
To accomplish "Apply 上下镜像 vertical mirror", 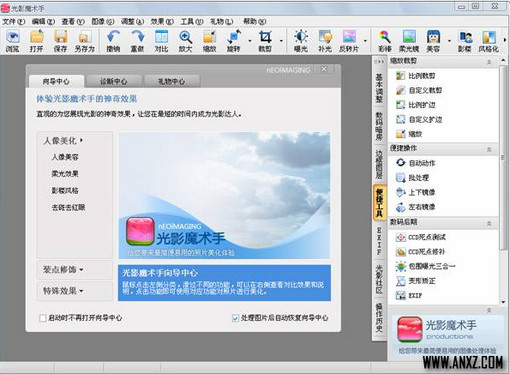I will click(415, 192).
